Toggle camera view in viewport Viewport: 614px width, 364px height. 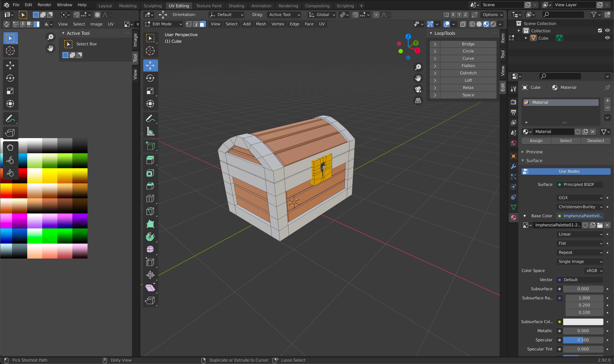pos(418,89)
